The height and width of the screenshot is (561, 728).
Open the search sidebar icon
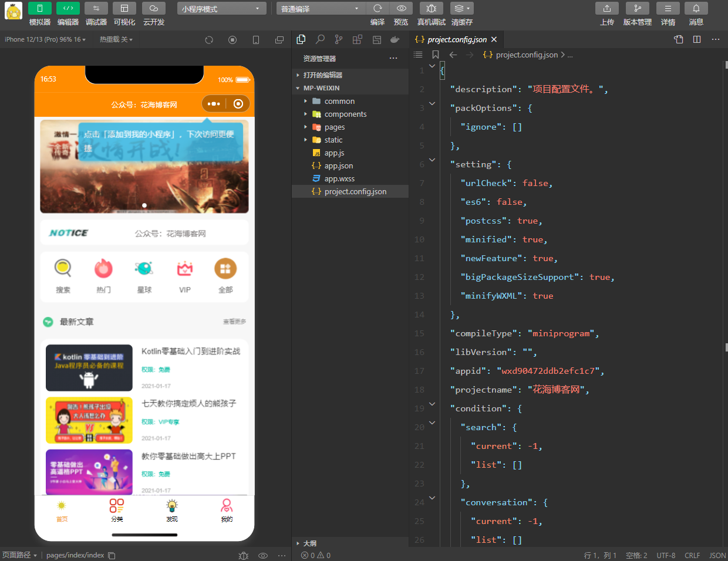pyautogui.click(x=320, y=39)
